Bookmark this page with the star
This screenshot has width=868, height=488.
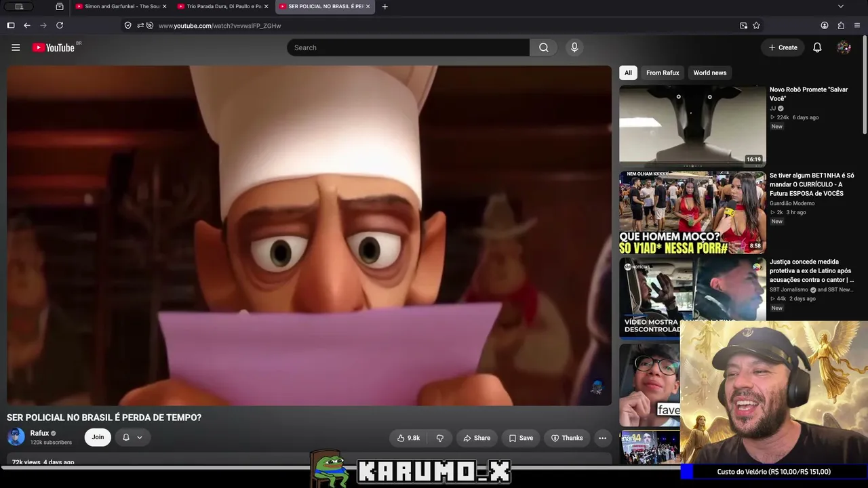click(756, 25)
